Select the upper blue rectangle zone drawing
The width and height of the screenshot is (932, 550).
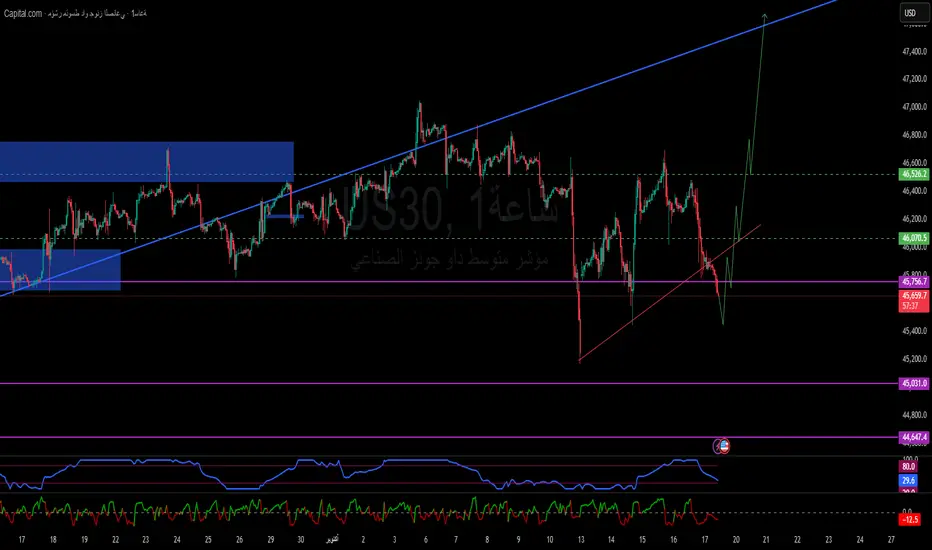pyautogui.click(x=147, y=161)
